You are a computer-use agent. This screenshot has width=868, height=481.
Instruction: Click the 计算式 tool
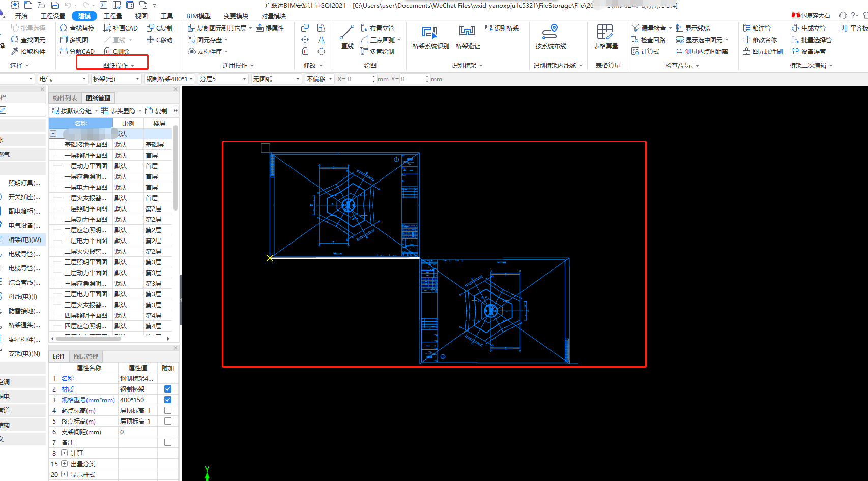(x=646, y=51)
